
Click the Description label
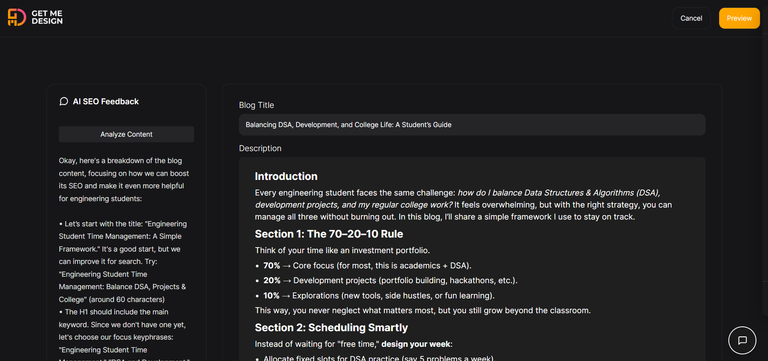pos(260,148)
